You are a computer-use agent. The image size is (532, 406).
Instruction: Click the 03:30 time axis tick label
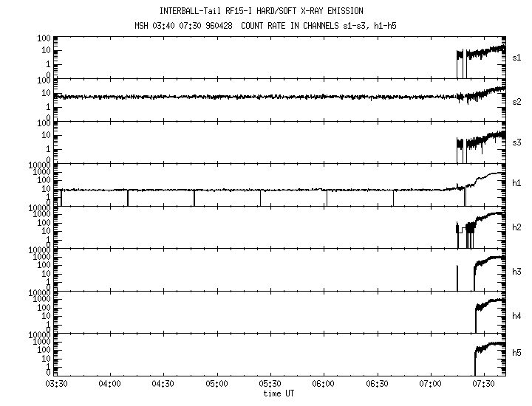click(56, 385)
